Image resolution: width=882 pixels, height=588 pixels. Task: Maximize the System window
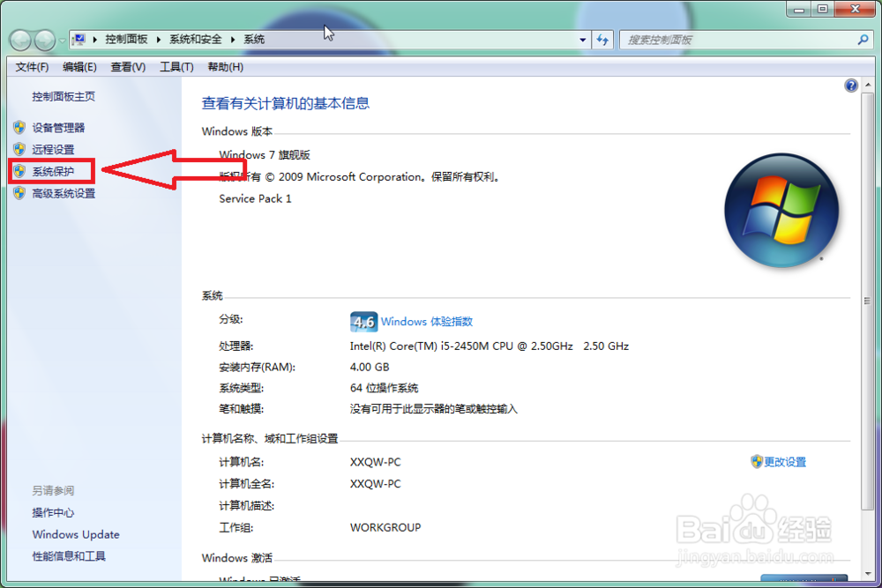pyautogui.click(x=823, y=9)
